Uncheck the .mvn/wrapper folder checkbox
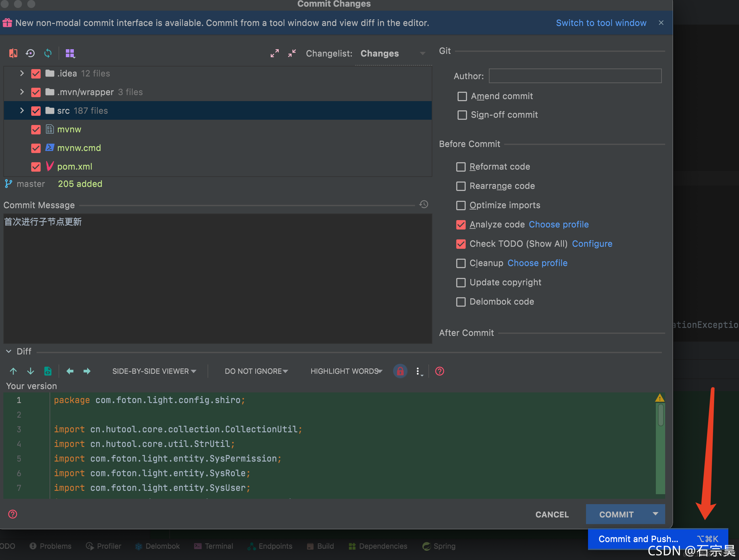The image size is (739, 560). click(x=36, y=92)
